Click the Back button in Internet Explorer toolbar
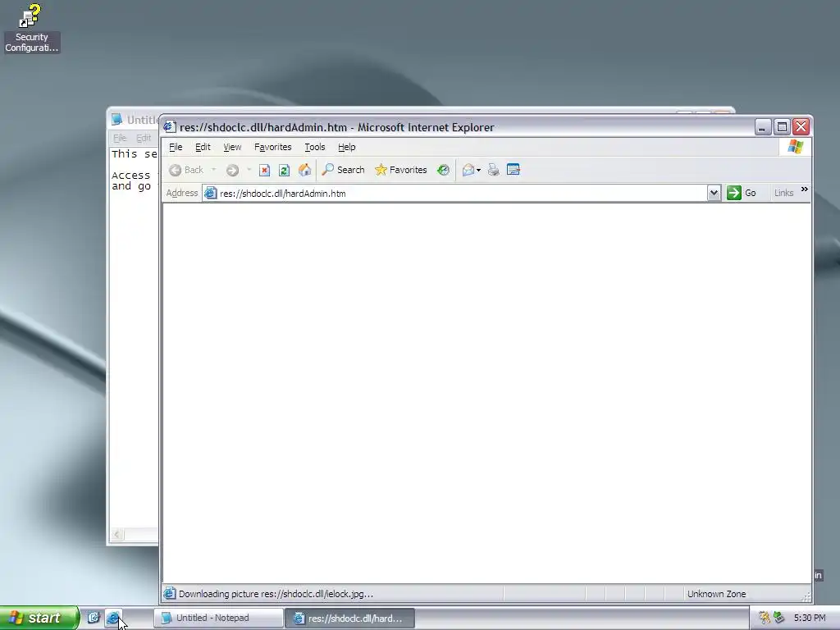The image size is (840, 630). click(186, 170)
